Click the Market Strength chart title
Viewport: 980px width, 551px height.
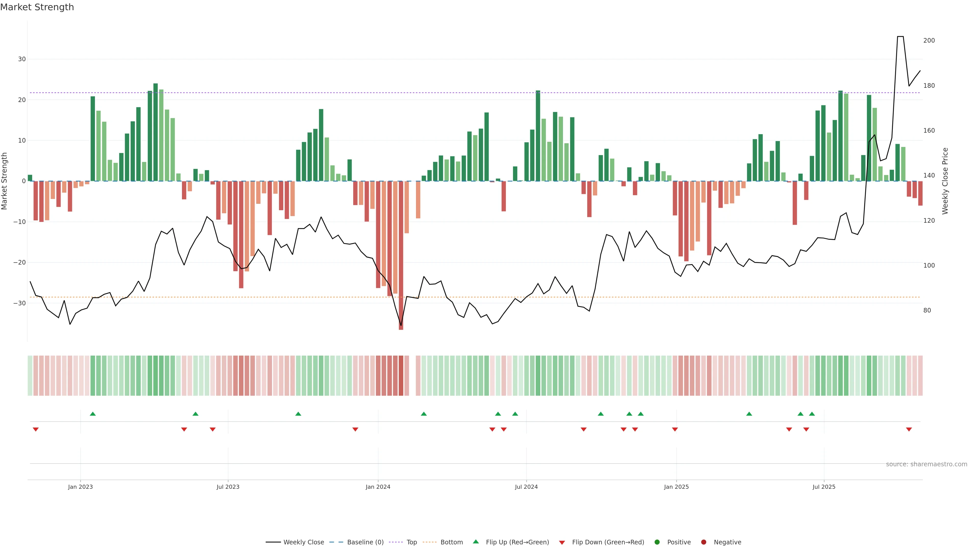(x=37, y=7)
